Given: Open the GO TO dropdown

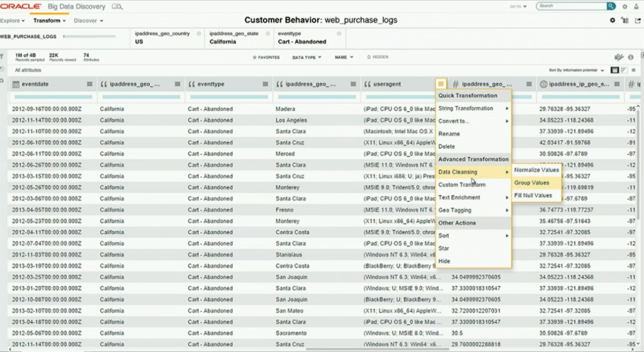Looking at the screenshot, I should pyautogui.click(x=518, y=7).
